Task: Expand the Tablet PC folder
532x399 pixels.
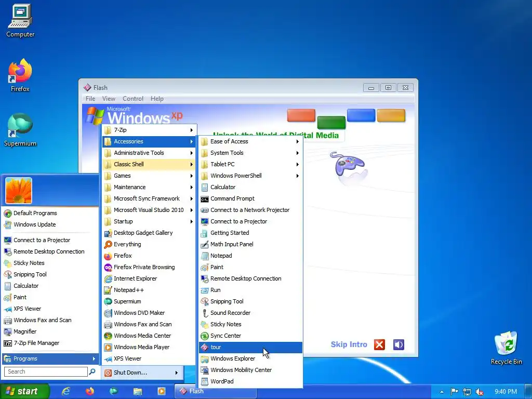Action: 250,164
